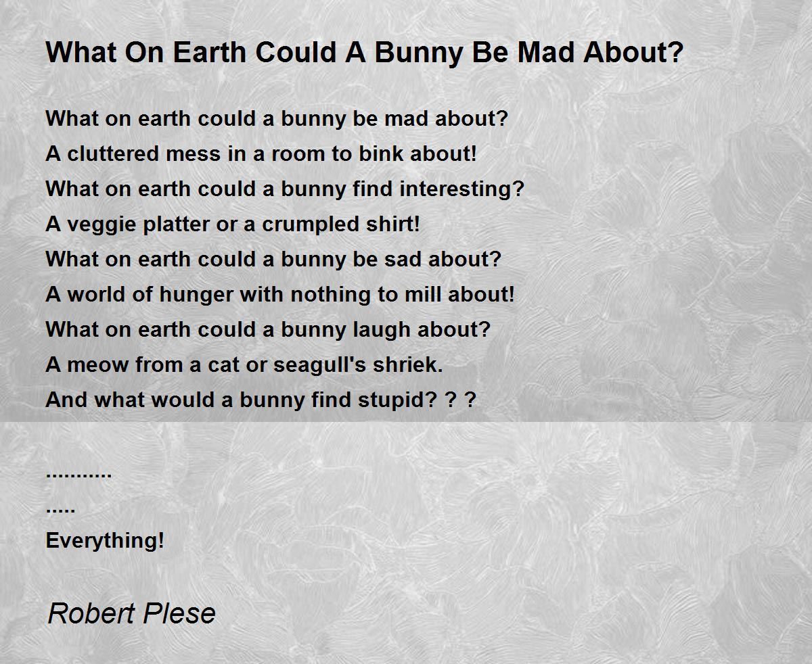Image resolution: width=812 pixels, height=664 pixels.
Task: Click the line about bunny be sad
Action: [273, 259]
